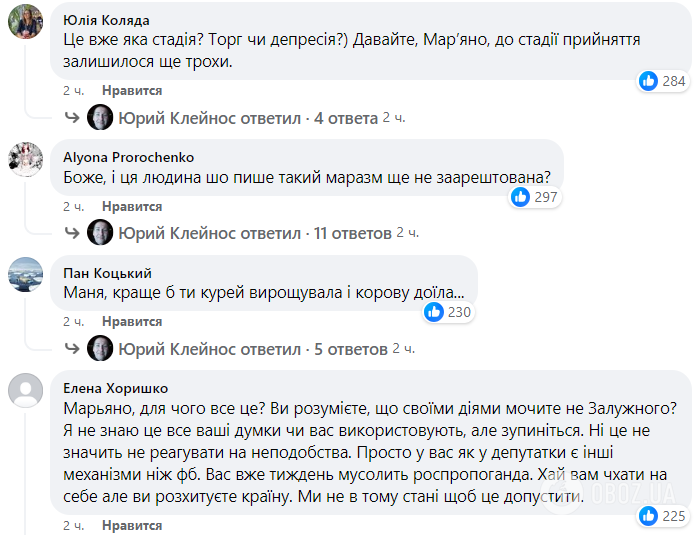
Task: Click Alyona Prorochenko's profile avatar
Action: [x=25, y=158]
